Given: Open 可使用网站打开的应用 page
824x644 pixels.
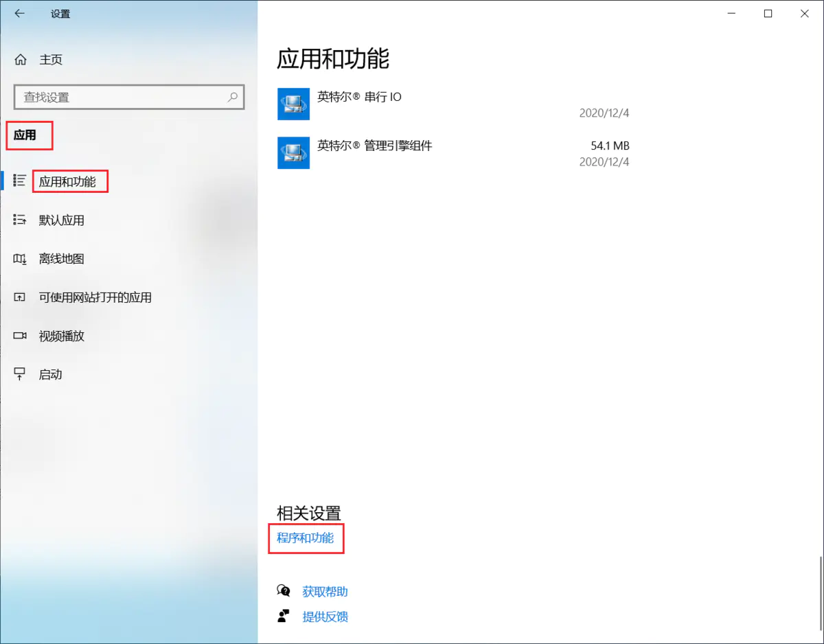Looking at the screenshot, I should pos(95,297).
